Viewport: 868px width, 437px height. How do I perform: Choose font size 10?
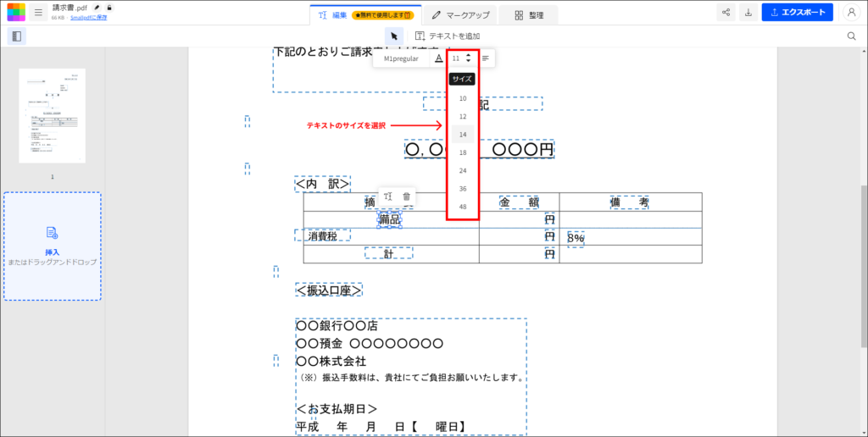tap(463, 98)
